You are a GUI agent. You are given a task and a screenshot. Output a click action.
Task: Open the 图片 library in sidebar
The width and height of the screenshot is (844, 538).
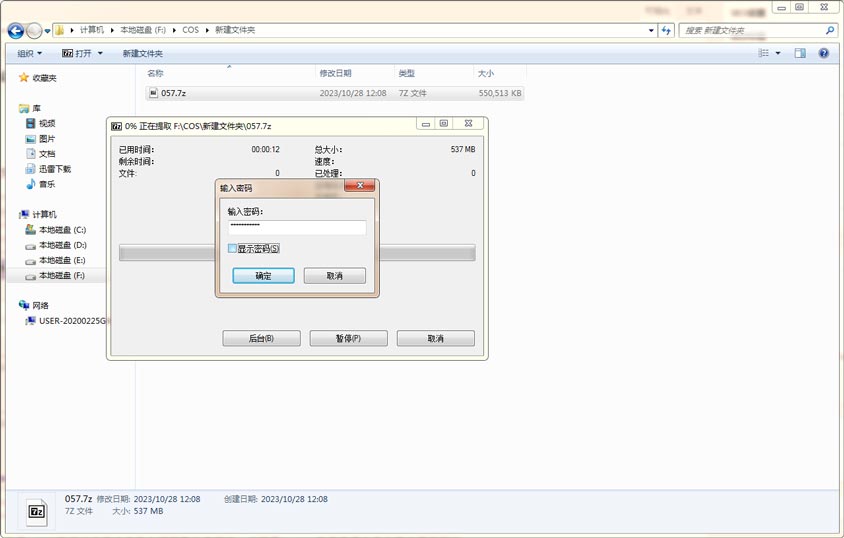coord(46,139)
